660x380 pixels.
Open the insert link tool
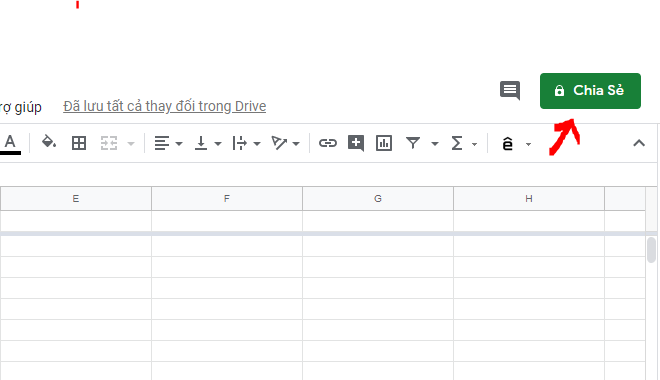[x=327, y=143]
